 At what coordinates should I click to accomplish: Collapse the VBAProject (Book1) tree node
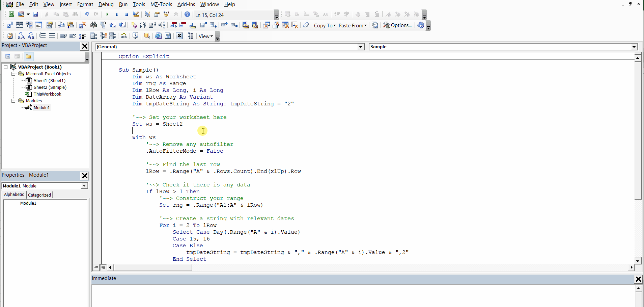(5, 67)
